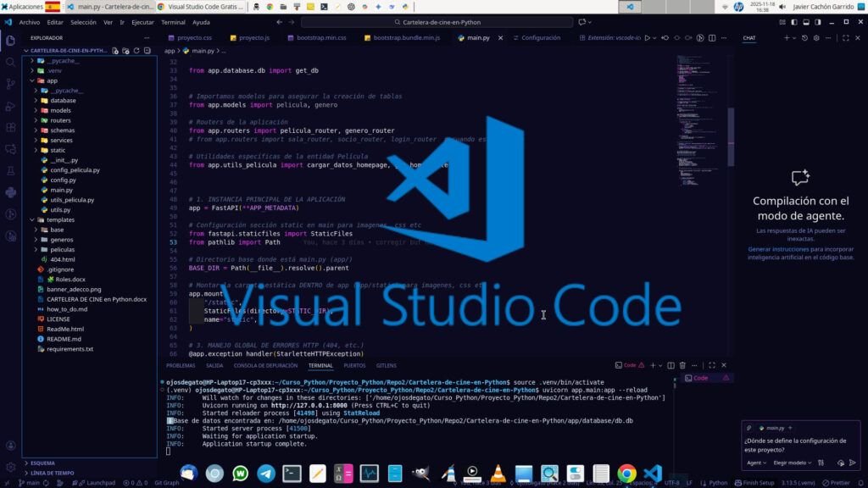Refresh the Explorer file tree
The image size is (868, 488).
tap(136, 51)
